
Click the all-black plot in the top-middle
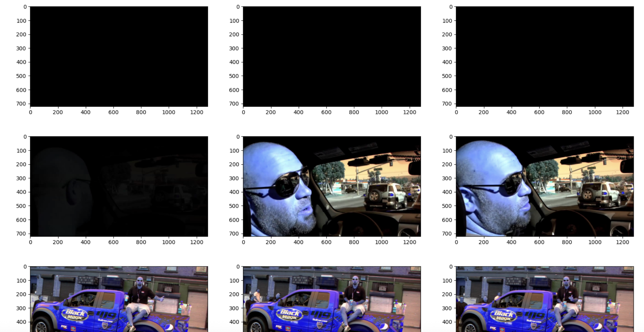pos(332,56)
